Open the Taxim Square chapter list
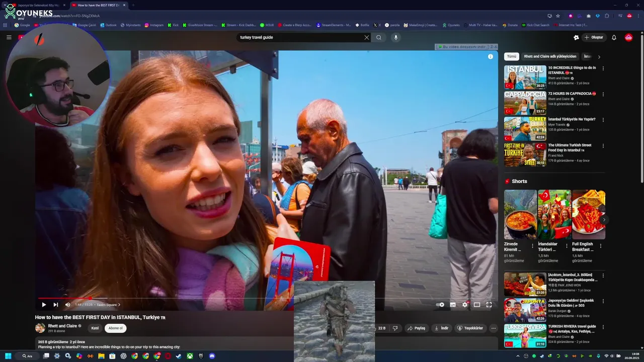The image size is (644, 362). [108, 305]
